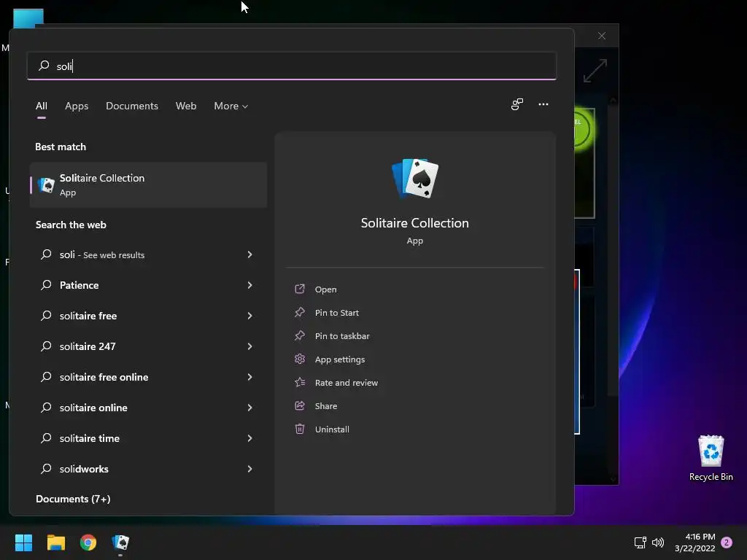Expand the 'solitaire 247' suggestion chevron
Image resolution: width=747 pixels, height=560 pixels.
click(249, 346)
